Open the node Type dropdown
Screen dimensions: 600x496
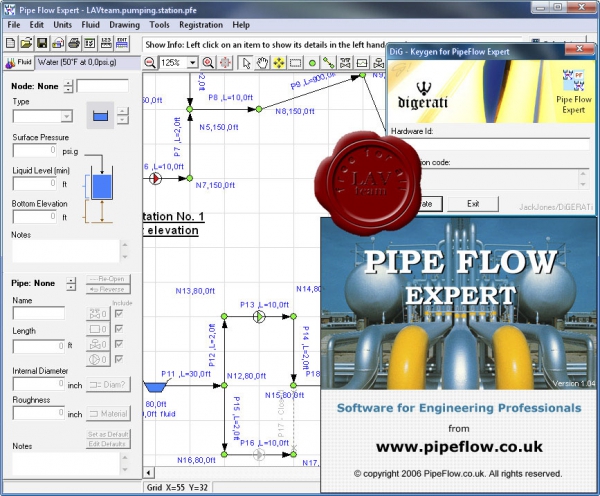coord(67,116)
